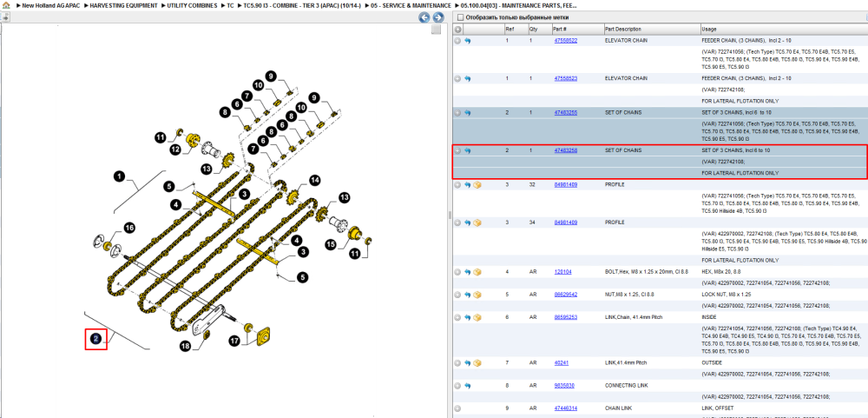Select callout 1 in the diagram
The image size is (868, 418).
(120, 177)
